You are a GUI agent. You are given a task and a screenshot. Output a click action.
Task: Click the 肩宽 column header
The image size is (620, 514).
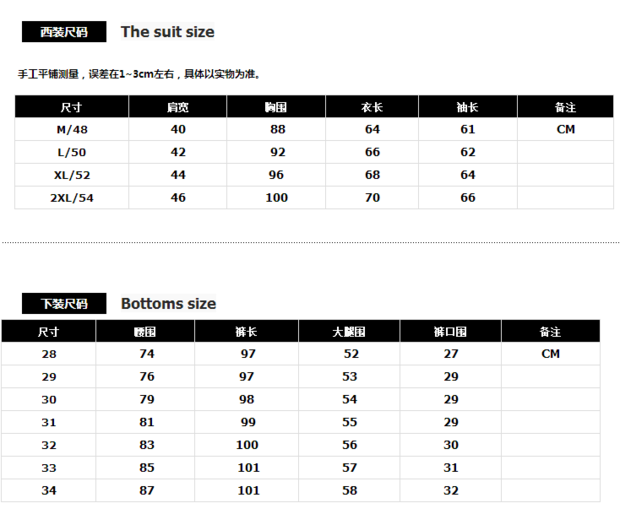click(178, 107)
